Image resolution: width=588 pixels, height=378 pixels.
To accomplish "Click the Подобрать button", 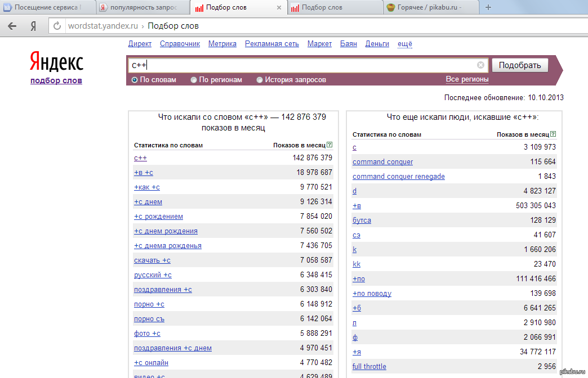I will coord(520,65).
